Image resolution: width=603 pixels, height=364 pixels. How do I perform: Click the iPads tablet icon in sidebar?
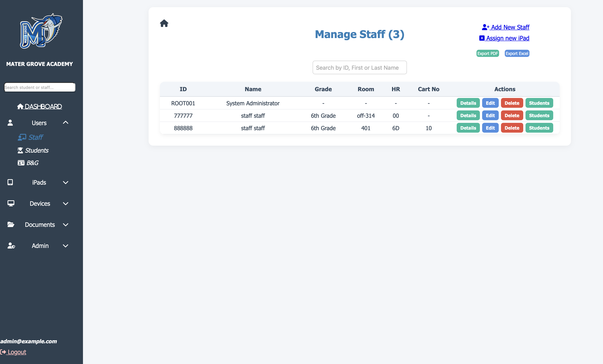(x=10, y=182)
